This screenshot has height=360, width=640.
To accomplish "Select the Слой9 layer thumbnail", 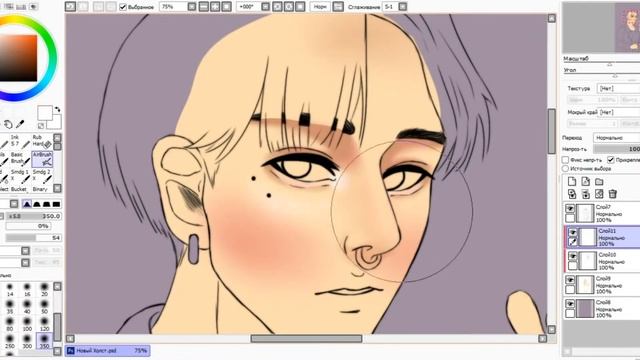I will pyautogui.click(x=585, y=285).
